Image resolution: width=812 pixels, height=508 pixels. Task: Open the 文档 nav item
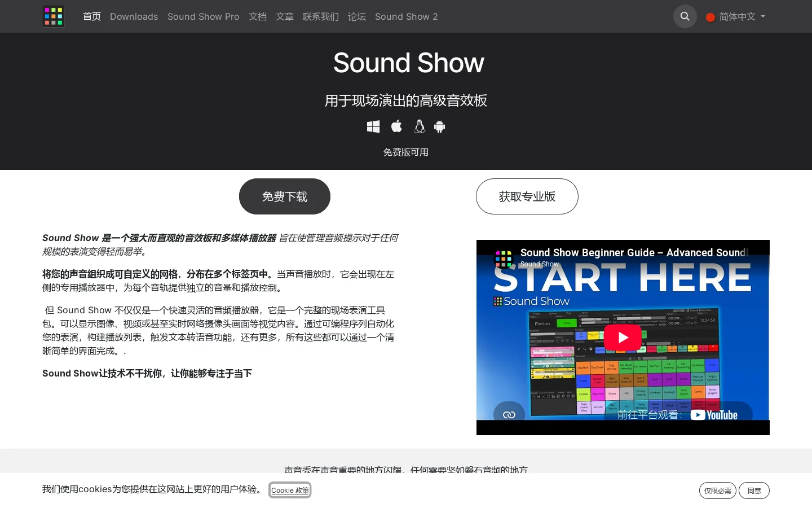258,16
